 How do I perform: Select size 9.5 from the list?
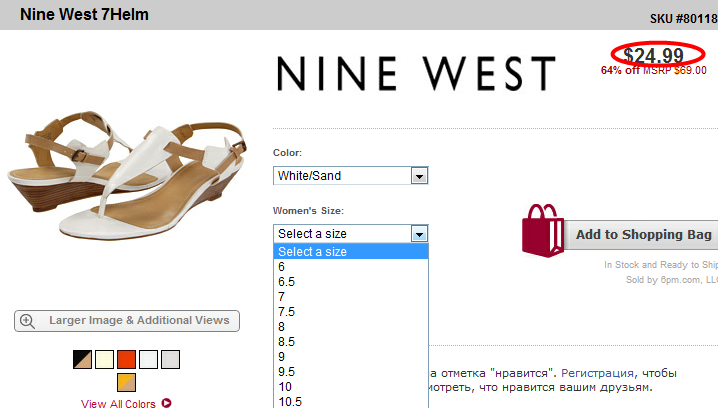351,372
